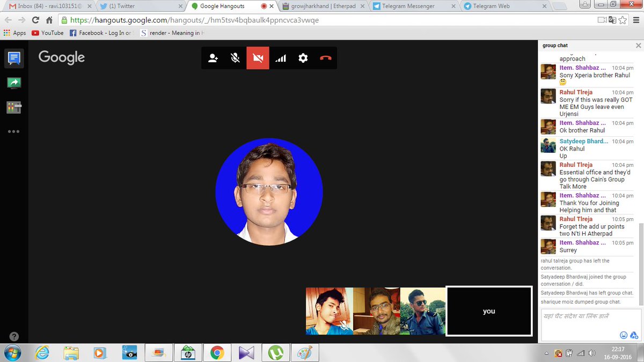Click the volume speaker tray icon
The image size is (644, 362).
click(591, 353)
